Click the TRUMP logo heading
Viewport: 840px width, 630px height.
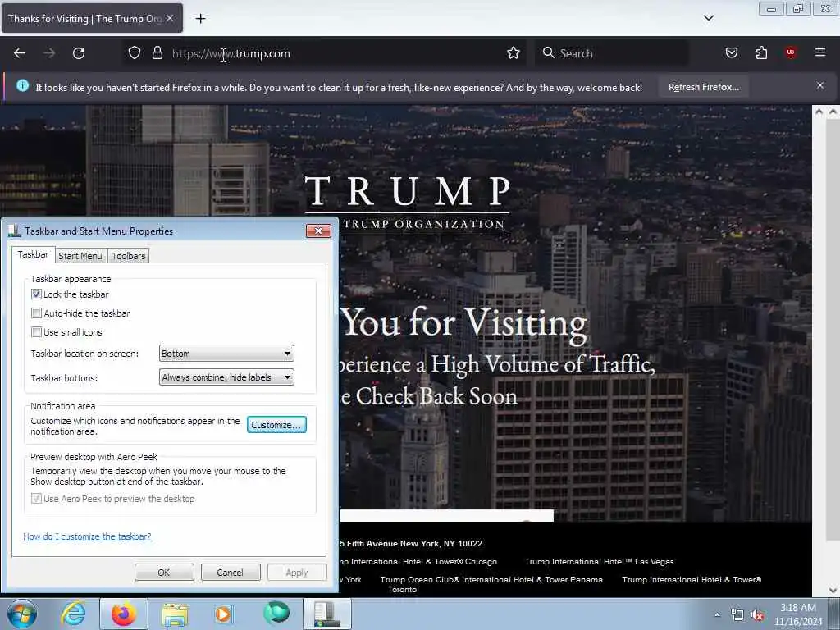(407, 191)
